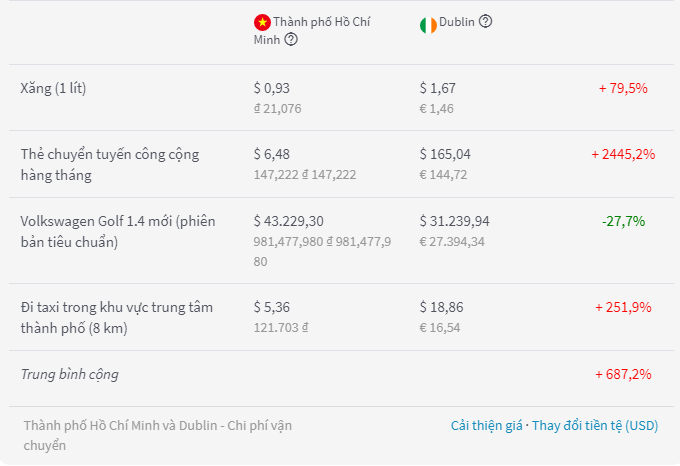This screenshot has height=466, width=680.
Task: Click the Volkswagen Golf 1.4 row label
Action: coord(118,231)
